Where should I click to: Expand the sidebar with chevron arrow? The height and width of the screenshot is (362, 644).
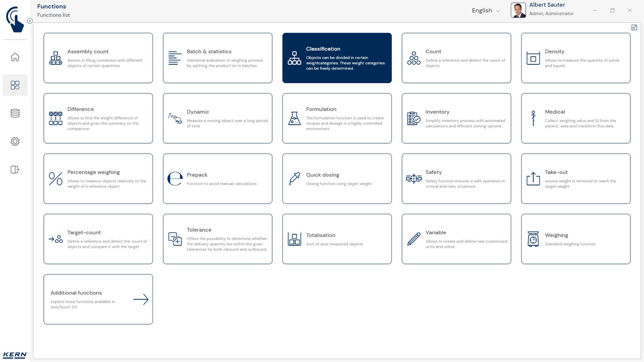(x=30, y=21)
